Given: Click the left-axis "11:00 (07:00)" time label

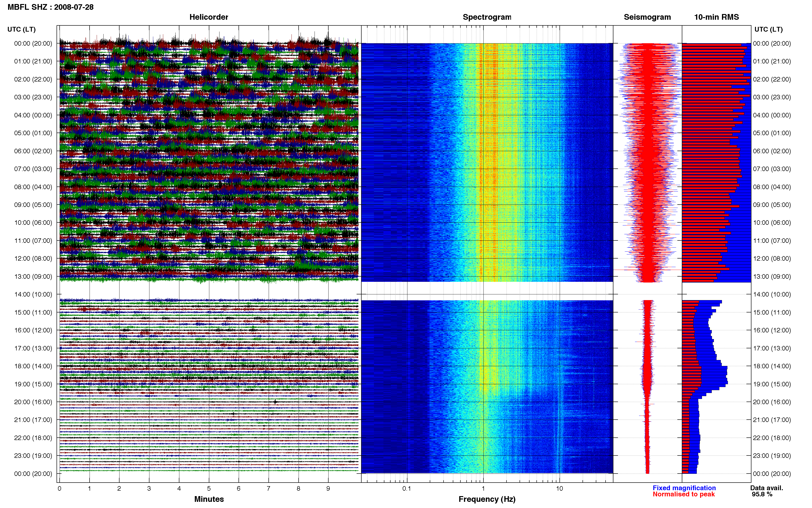Looking at the screenshot, I should click(x=33, y=240).
